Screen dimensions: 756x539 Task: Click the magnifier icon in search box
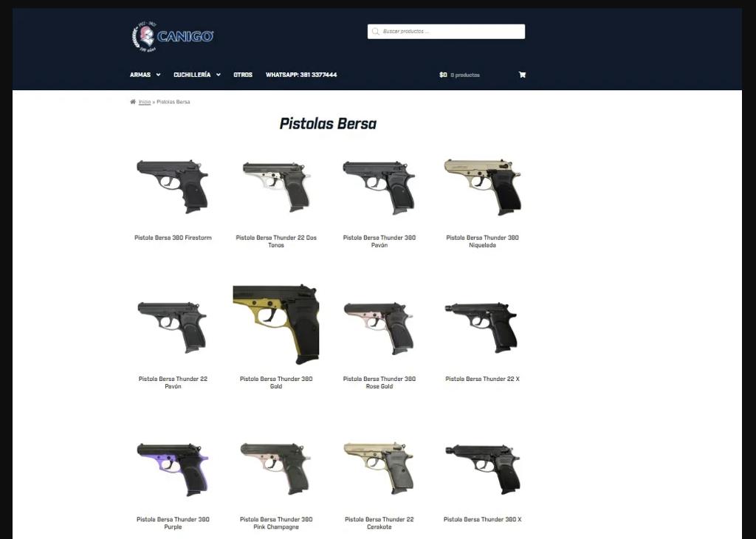(376, 31)
